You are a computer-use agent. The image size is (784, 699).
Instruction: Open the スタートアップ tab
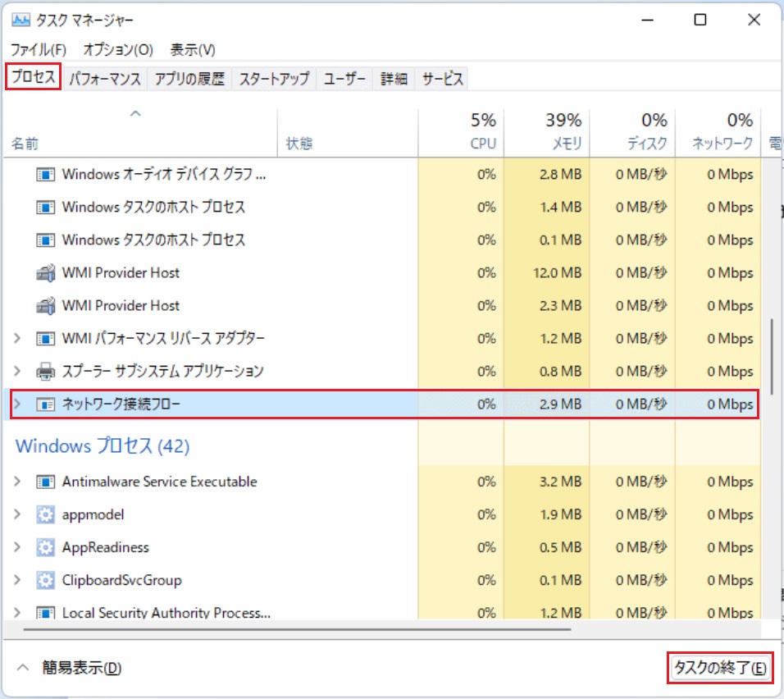coord(274,79)
